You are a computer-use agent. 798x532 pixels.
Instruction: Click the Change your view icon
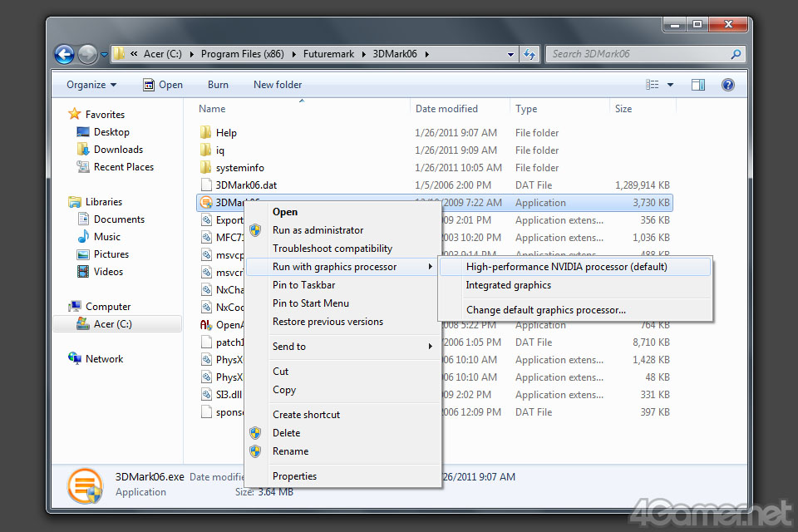652,85
